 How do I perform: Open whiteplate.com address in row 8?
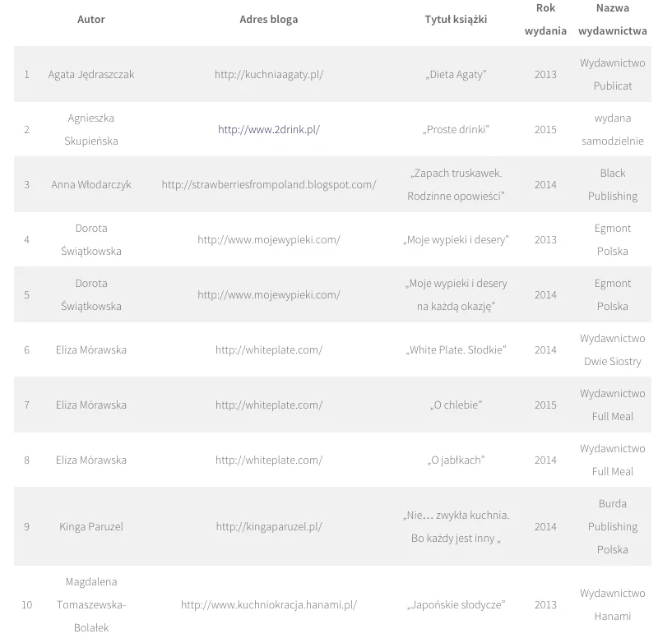point(269,460)
